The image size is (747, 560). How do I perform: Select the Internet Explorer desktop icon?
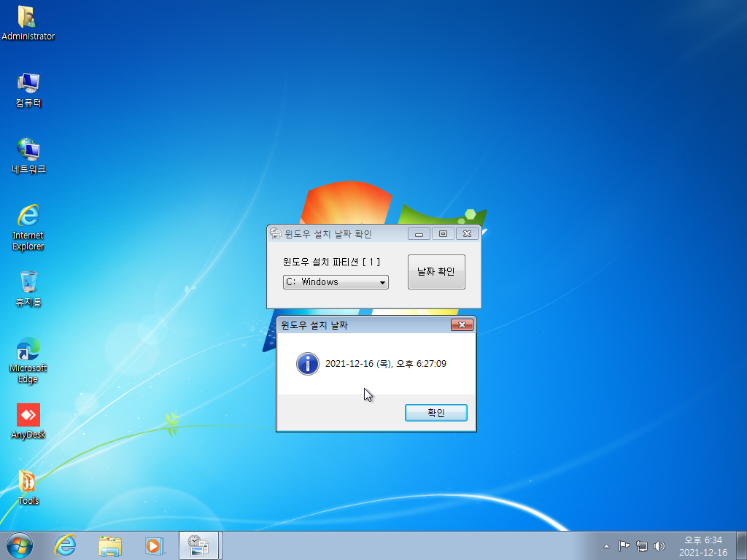click(x=28, y=227)
